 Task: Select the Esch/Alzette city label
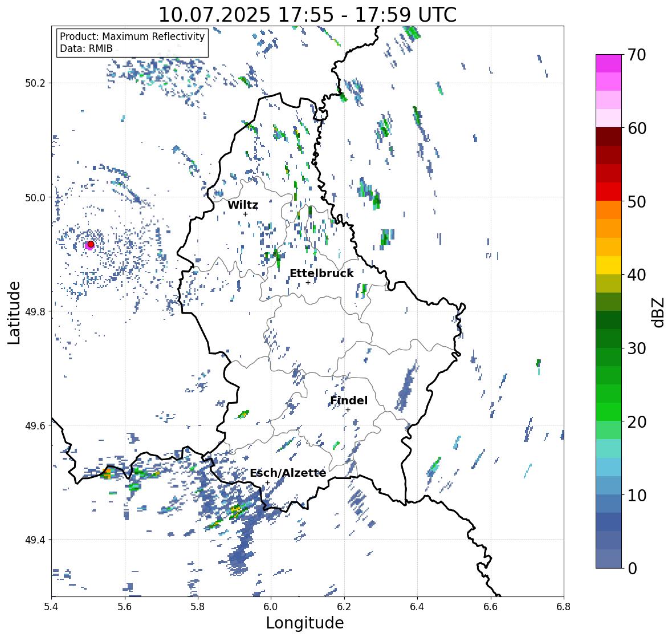tap(288, 473)
